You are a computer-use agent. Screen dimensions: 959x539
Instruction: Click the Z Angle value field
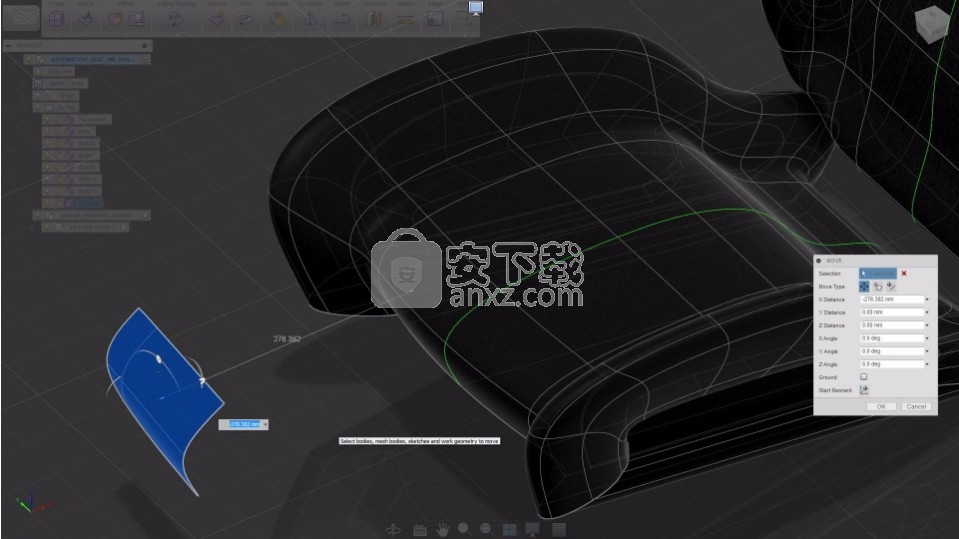click(x=892, y=364)
